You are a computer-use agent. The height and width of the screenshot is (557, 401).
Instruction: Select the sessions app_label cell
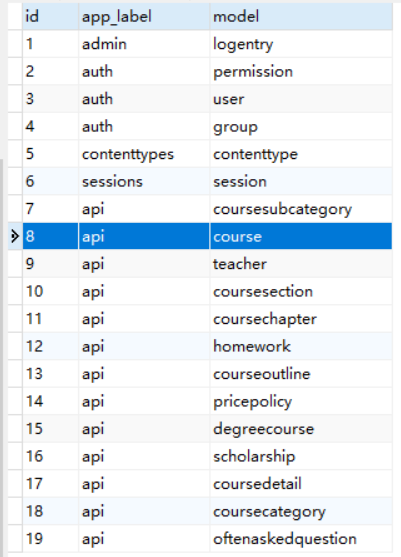point(144,181)
